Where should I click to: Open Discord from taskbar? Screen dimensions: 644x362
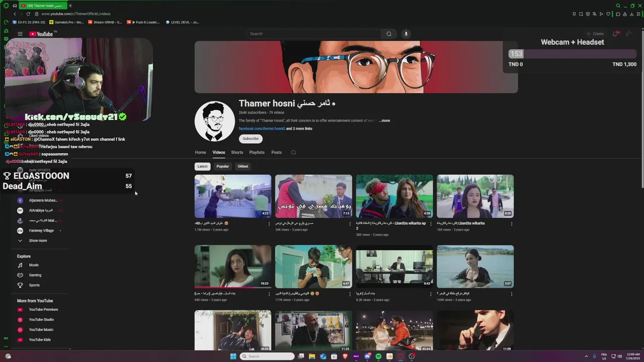coord(367,356)
